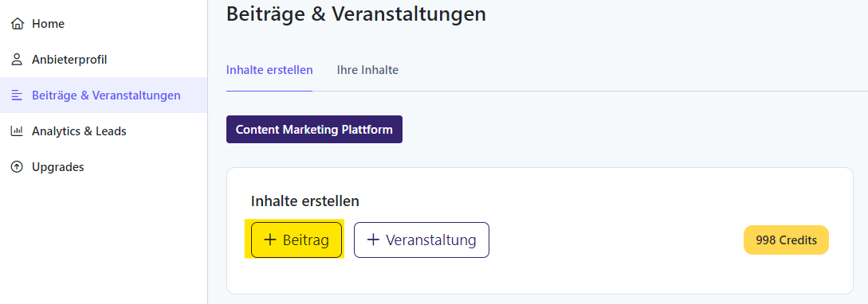868x304 pixels.
Task: Click the Inhalte erstellen card heading
Action: (305, 201)
